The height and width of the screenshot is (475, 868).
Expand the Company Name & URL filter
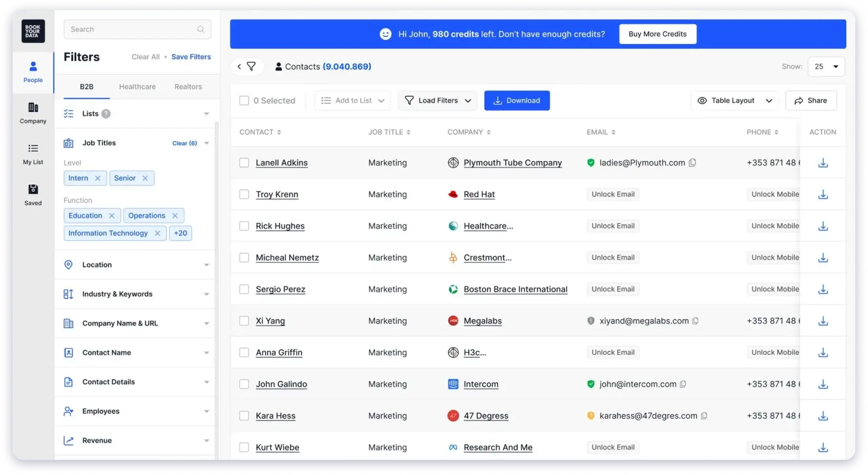point(206,323)
